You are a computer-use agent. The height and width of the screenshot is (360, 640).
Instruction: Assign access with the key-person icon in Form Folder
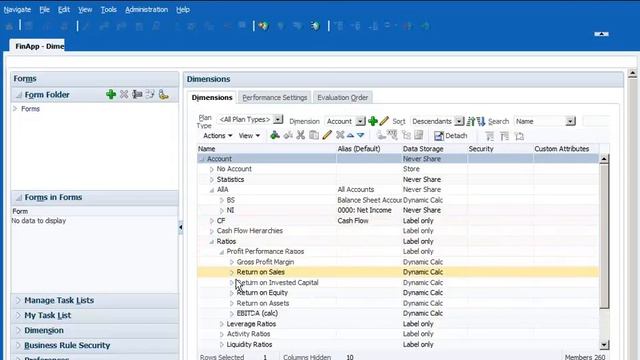pyautogui.click(x=164, y=95)
